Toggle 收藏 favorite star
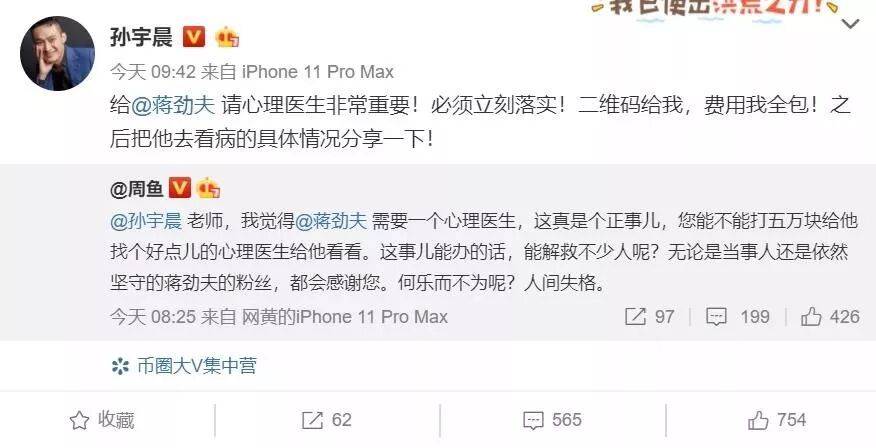The image size is (876, 448). [102, 420]
